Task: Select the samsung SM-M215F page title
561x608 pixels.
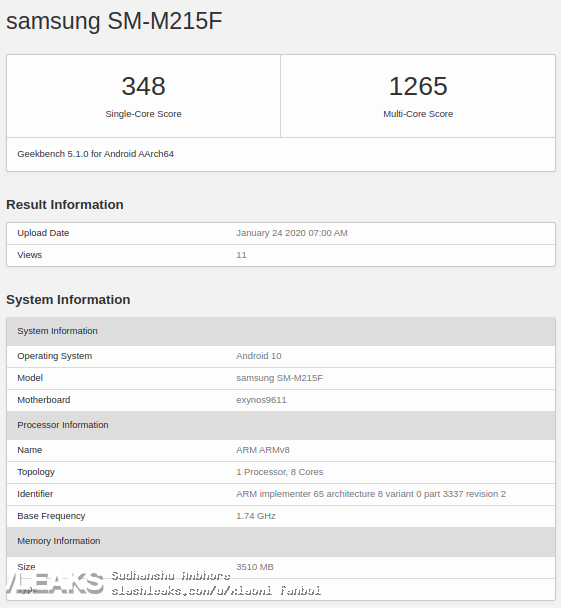Action: pos(114,21)
